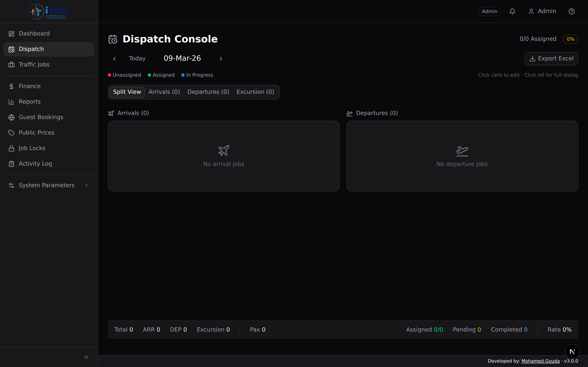
Task: Select the Dispatch calendar icon in sidebar
Action: click(11, 49)
